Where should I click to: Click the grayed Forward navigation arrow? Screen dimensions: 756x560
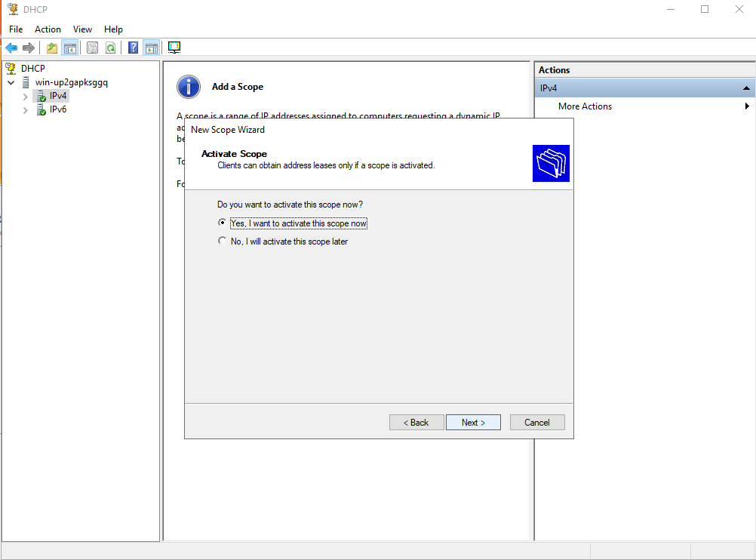(x=29, y=47)
